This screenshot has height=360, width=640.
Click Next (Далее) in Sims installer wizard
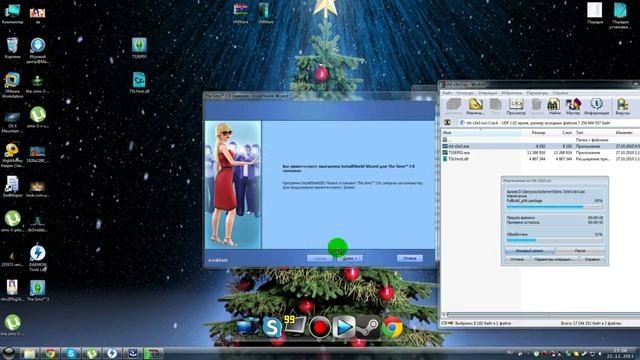click(x=350, y=258)
